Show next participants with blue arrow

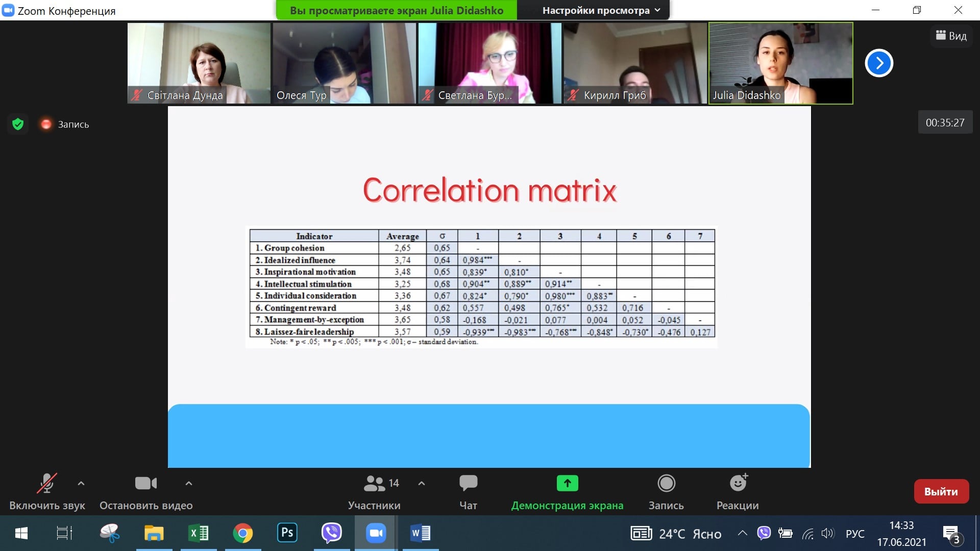click(x=879, y=63)
